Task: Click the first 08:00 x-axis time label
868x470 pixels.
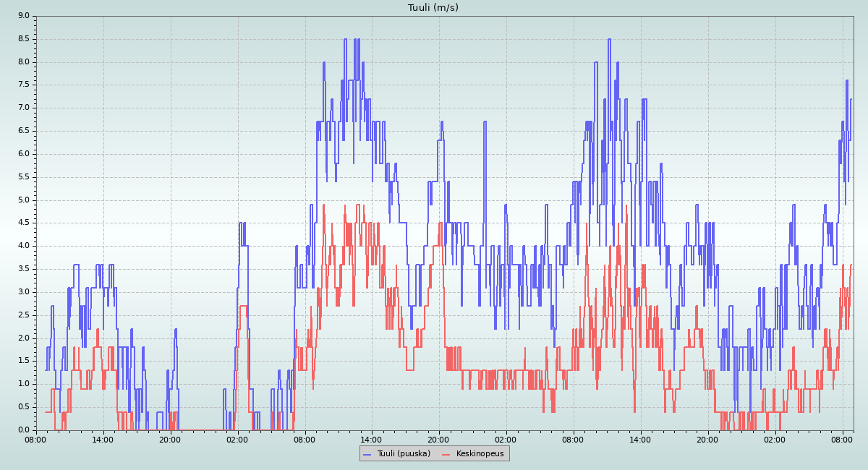Action: tap(36, 439)
